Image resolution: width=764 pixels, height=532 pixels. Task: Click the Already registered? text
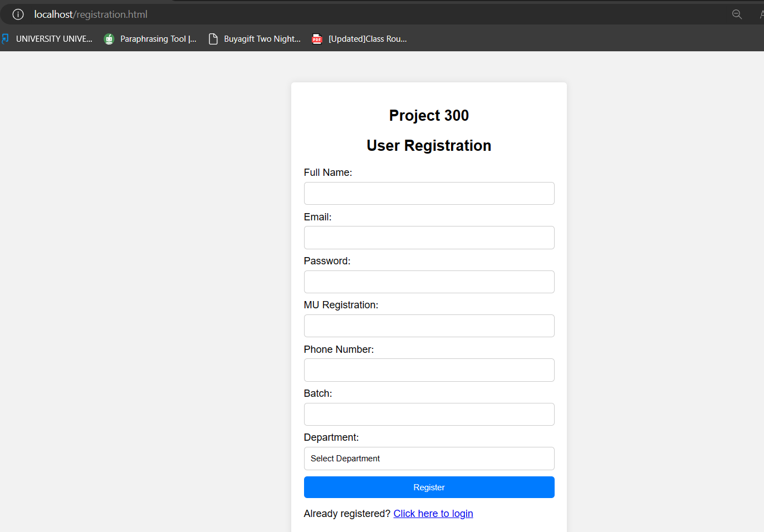point(347,514)
